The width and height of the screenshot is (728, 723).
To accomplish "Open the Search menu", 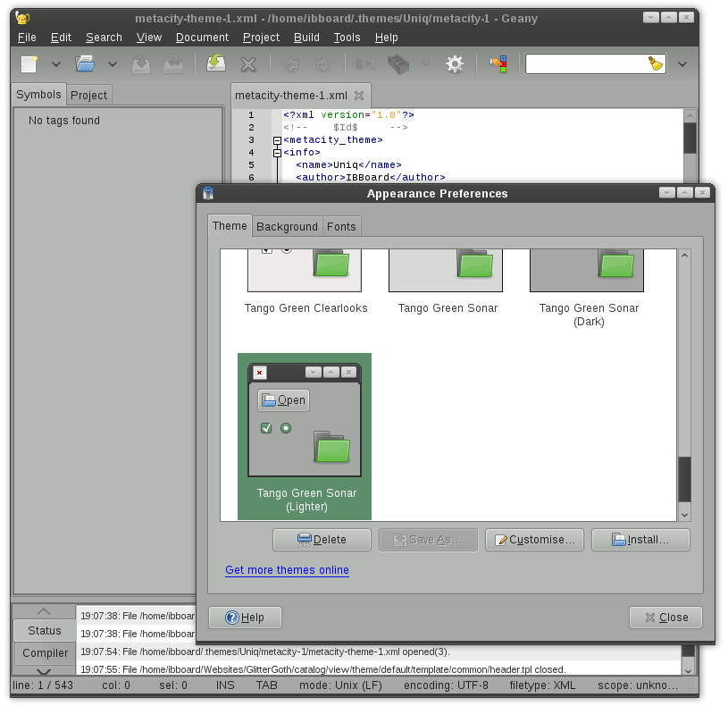I will [x=104, y=38].
